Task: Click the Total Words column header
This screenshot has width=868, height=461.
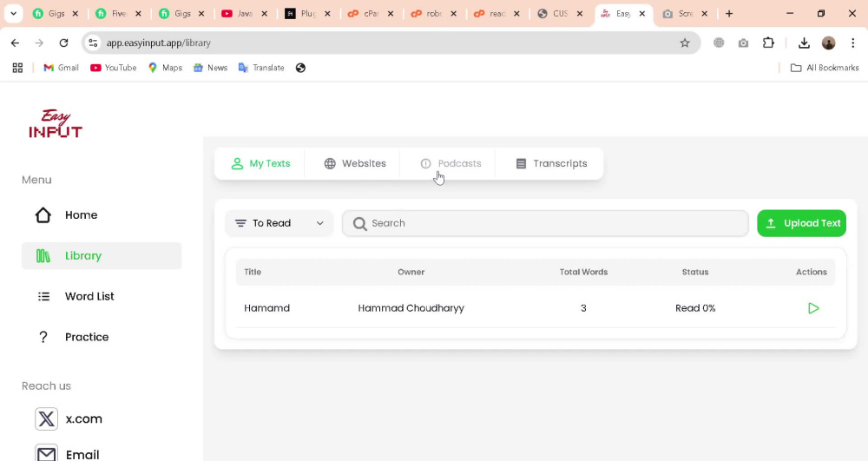Action: tap(583, 272)
